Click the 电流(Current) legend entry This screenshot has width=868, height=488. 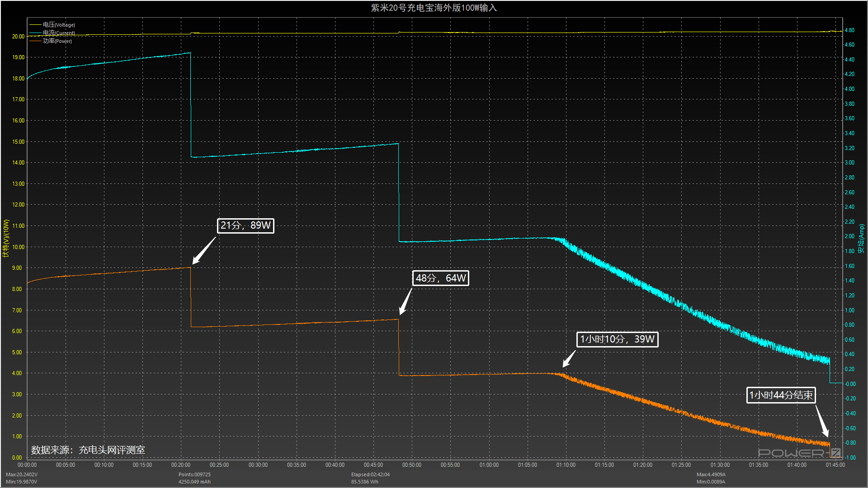point(52,33)
